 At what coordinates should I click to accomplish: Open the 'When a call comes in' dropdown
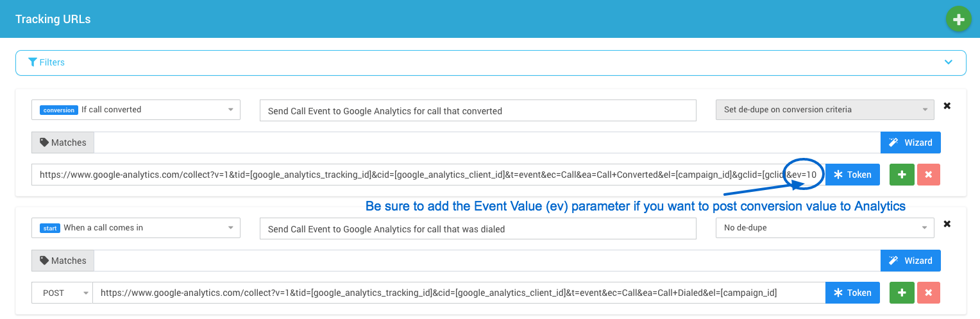(135, 228)
